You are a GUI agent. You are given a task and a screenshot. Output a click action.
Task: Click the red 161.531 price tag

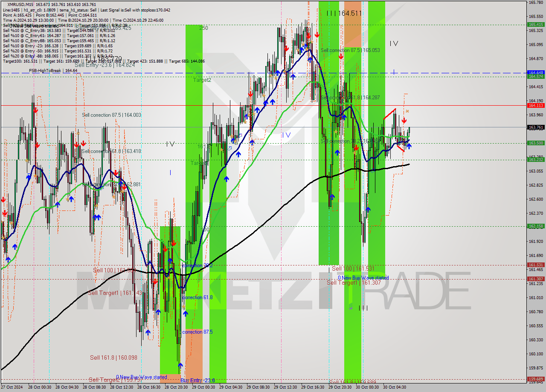point(536,265)
